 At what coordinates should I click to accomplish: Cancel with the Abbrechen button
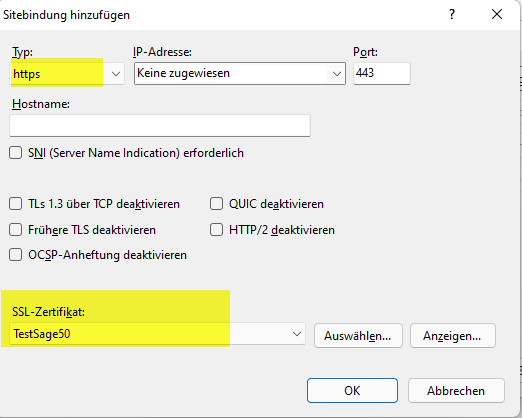[456, 390]
